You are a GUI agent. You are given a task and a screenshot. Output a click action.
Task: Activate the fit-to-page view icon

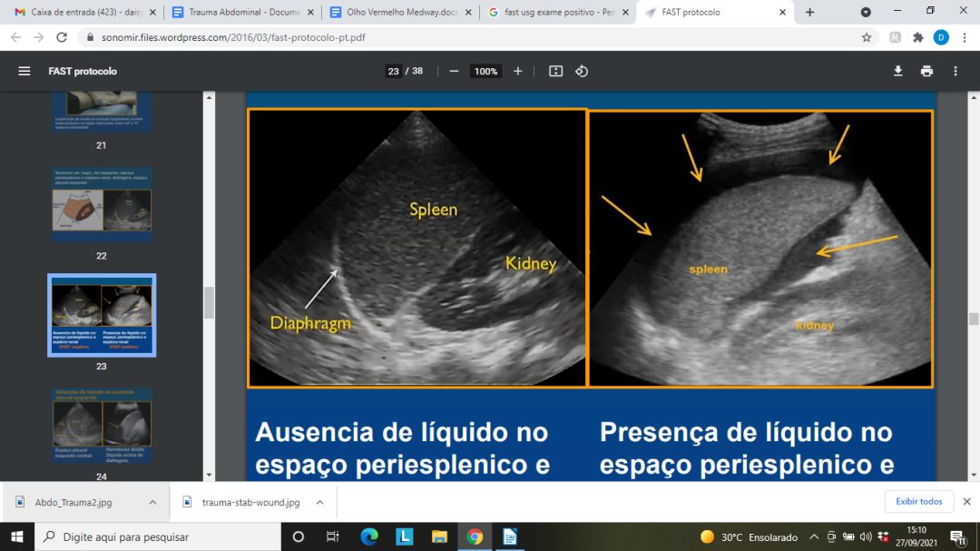pyautogui.click(x=554, y=71)
